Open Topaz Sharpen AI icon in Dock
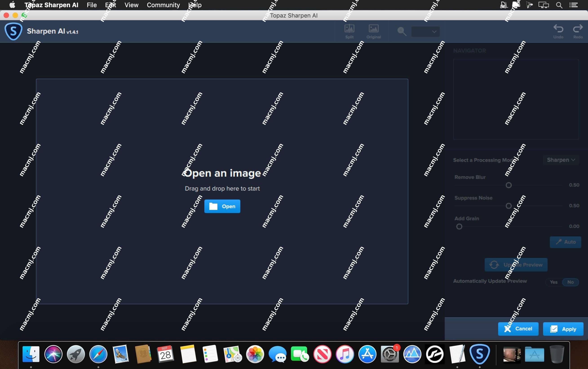 click(x=480, y=354)
